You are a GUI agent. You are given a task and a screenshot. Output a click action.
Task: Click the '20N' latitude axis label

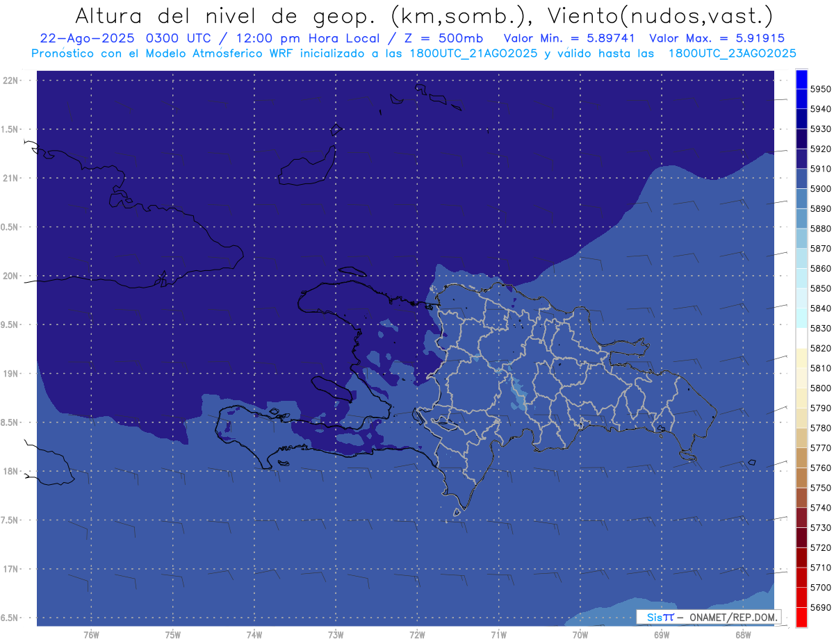[x=11, y=276]
